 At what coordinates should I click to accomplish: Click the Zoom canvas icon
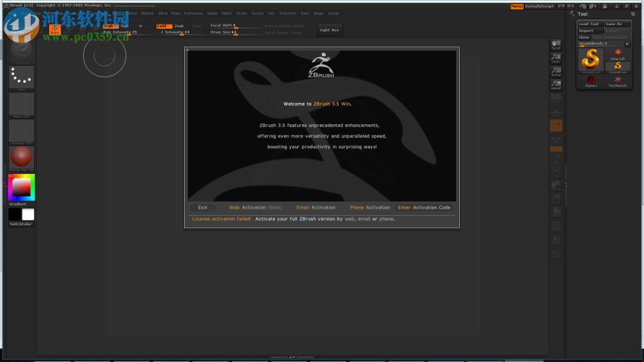(556, 59)
